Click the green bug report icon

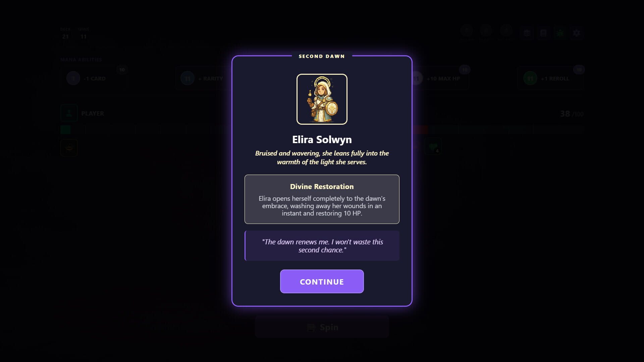[560, 33]
